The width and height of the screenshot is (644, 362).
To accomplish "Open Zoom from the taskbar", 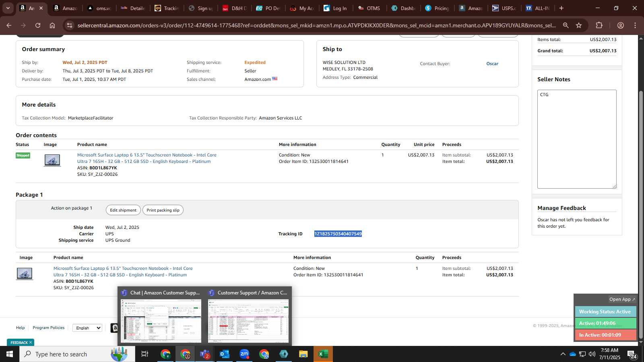I will tap(244, 354).
